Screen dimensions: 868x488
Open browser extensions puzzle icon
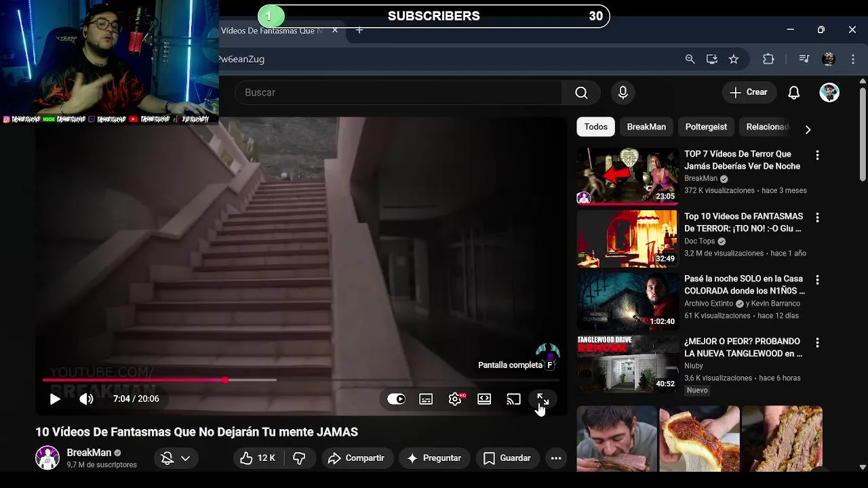click(x=768, y=59)
